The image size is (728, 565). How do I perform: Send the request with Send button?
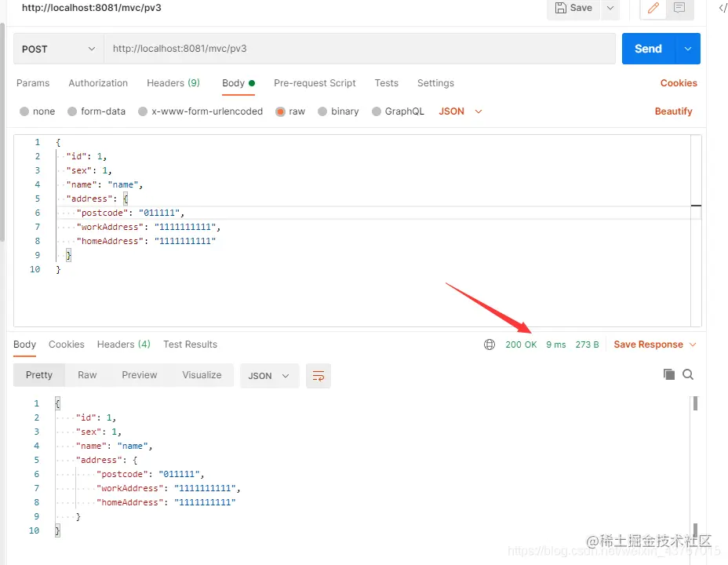coord(648,49)
